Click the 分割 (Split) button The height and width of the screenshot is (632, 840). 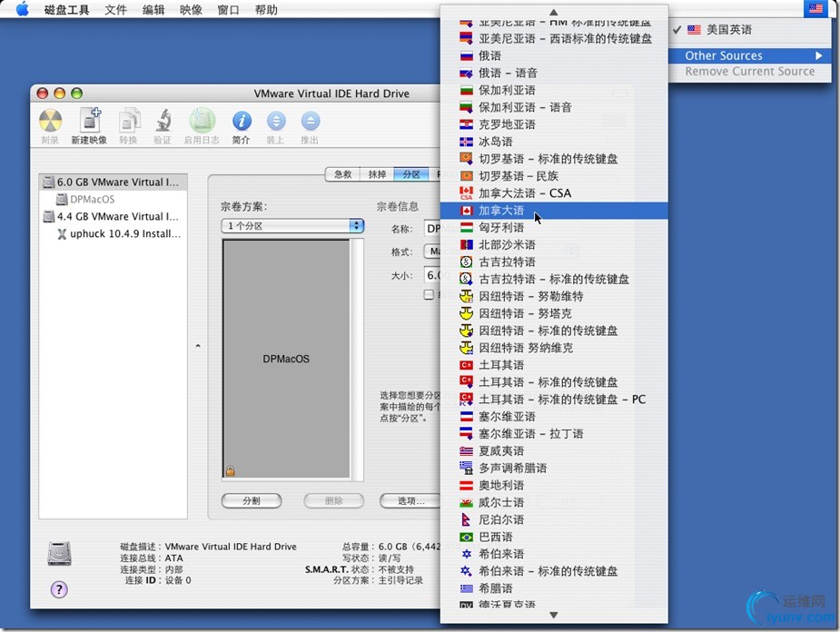(251, 500)
